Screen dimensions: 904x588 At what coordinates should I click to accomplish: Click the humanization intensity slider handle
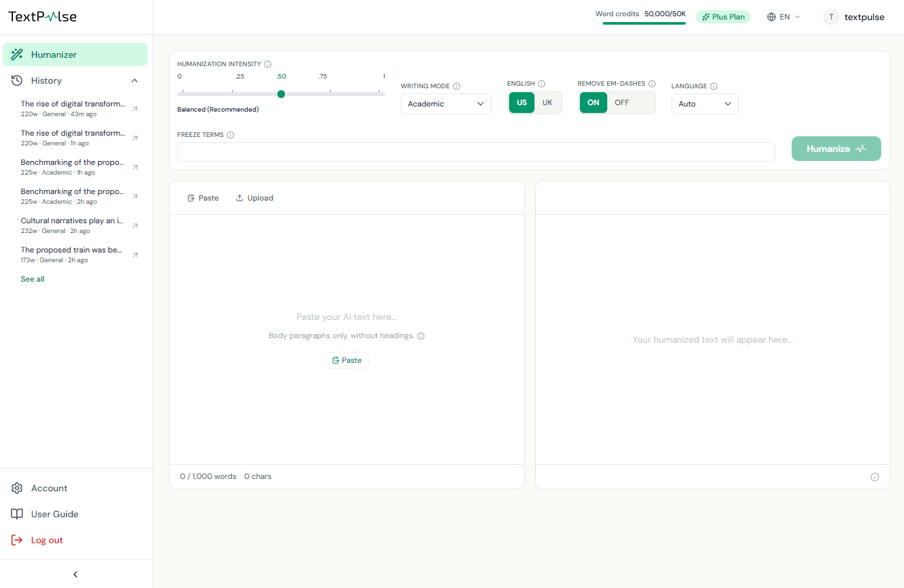coord(281,94)
